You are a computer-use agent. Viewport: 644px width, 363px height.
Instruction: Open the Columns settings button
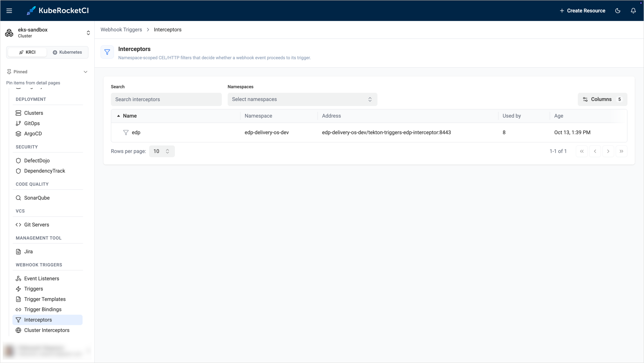point(602,99)
